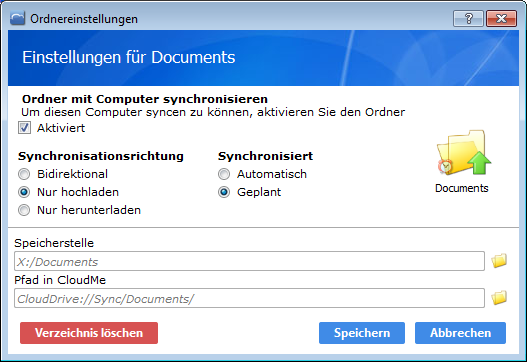This screenshot has height=362, width=527.
Task: Uncheck the Aktiviert checkbox
Action: (x=24, y=128)
